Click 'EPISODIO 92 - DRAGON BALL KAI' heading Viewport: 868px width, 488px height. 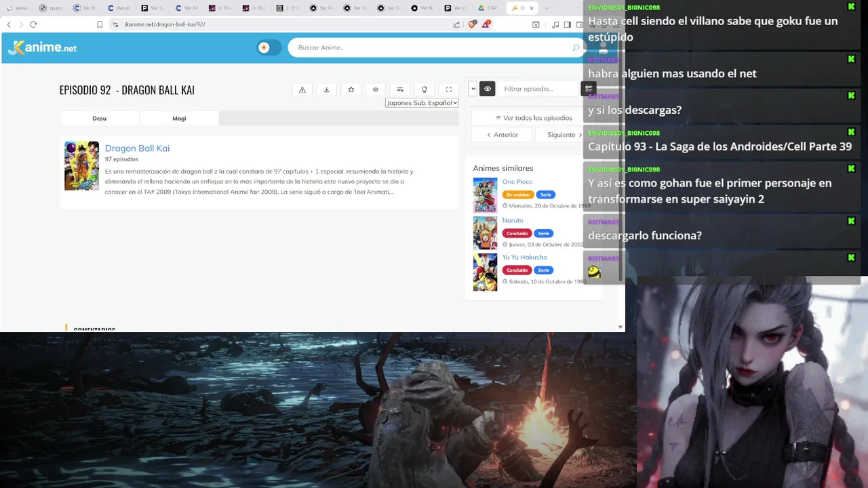click(127, 90)
